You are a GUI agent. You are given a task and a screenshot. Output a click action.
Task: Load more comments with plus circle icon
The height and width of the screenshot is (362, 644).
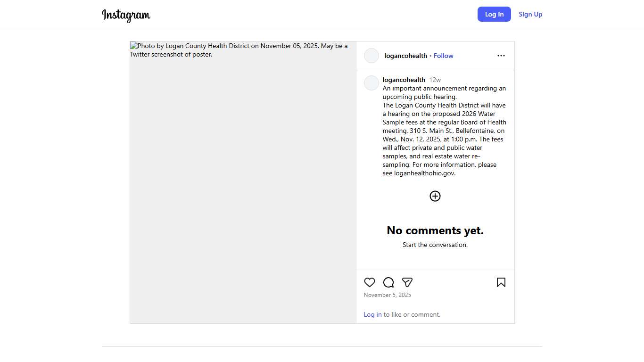[435, 196]
